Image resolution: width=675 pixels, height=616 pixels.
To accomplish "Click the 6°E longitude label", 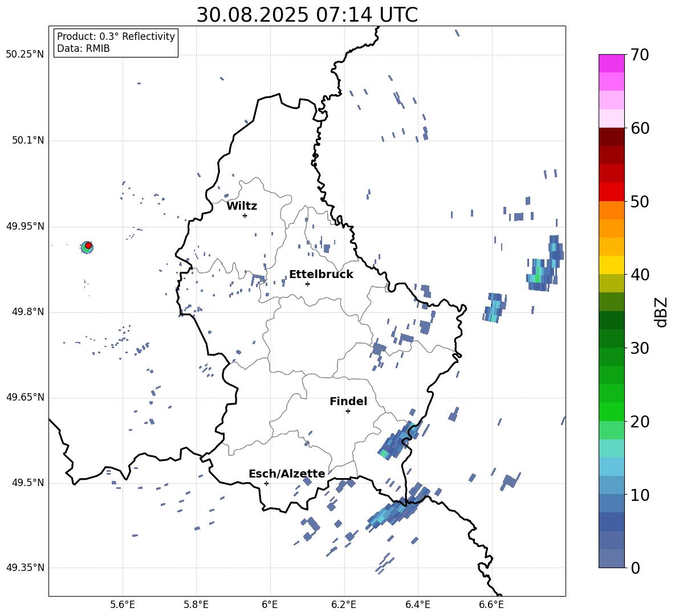I will [x=270, y=605].
